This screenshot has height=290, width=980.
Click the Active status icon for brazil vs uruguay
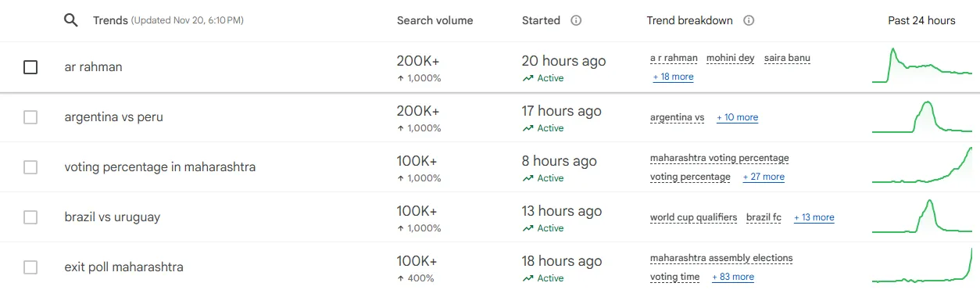pyautogui.click(x=529, y=228)
